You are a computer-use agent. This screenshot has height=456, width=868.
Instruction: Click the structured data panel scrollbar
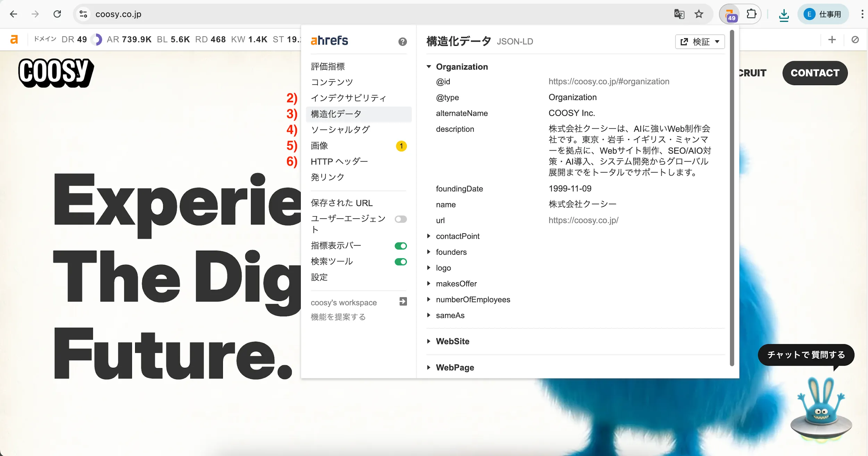click(x=732, y=198)
